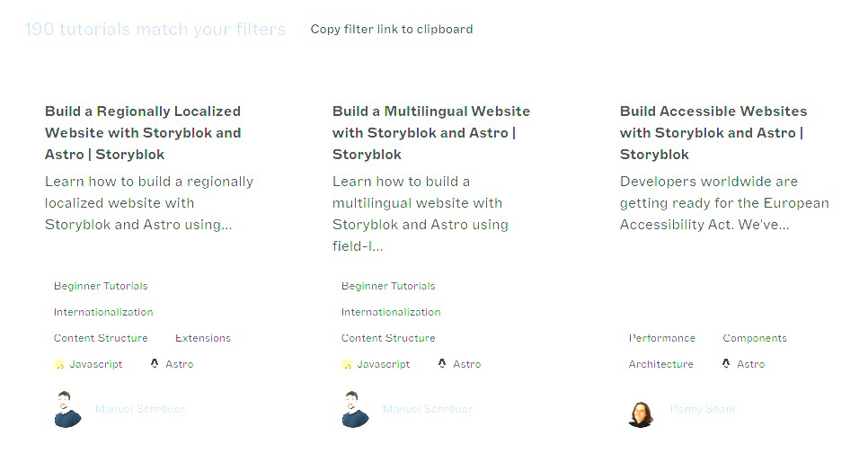This screenshot has width=868, height=463.
Task: Select the Extensions tag
Action: tap(202, 338)
